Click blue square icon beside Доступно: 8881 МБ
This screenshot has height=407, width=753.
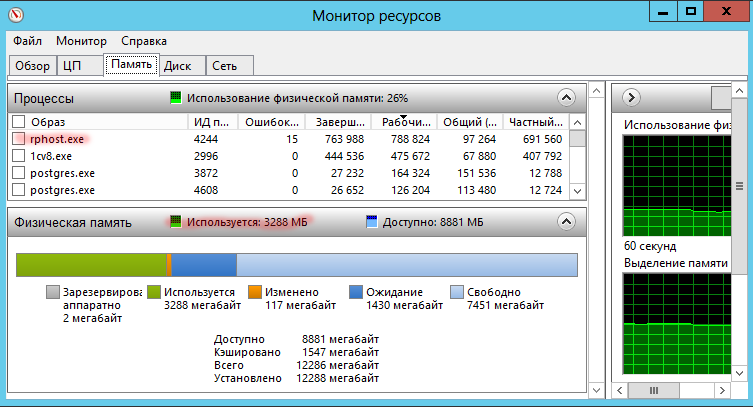[372, 222]
